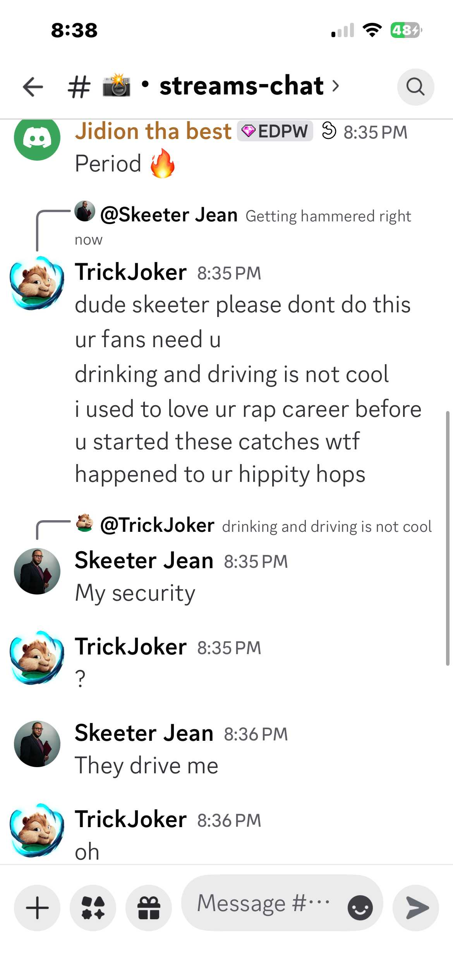Expand streams-chat channel details chevron
The height and width of the screenshot is (980, 453).
336,86
